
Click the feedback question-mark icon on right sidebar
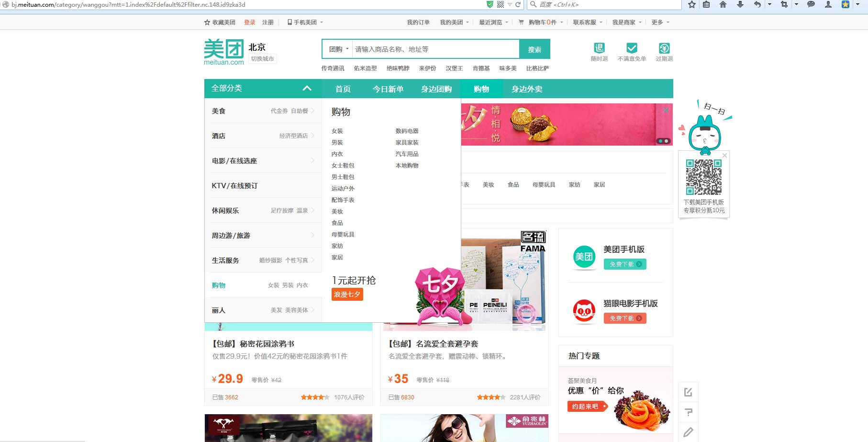[689, 412]
